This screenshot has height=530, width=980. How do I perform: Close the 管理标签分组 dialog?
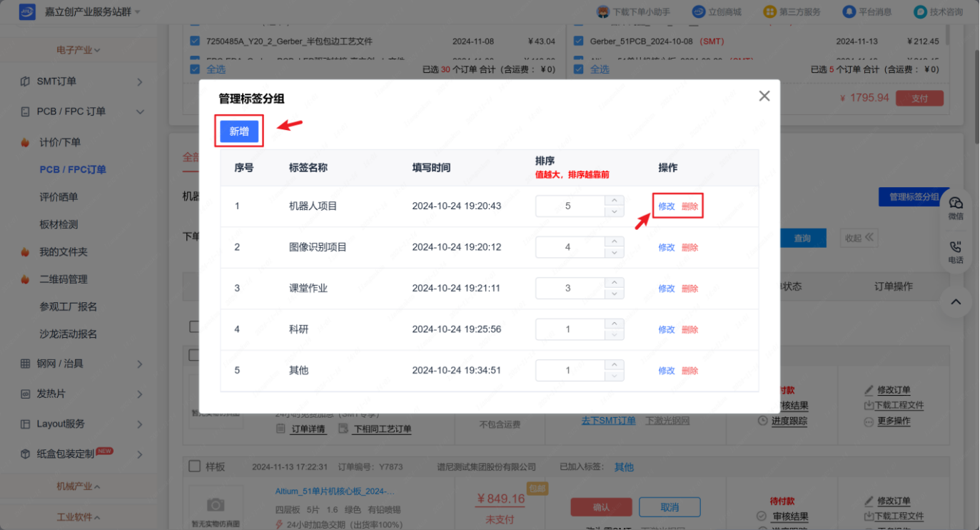point(764,96)
